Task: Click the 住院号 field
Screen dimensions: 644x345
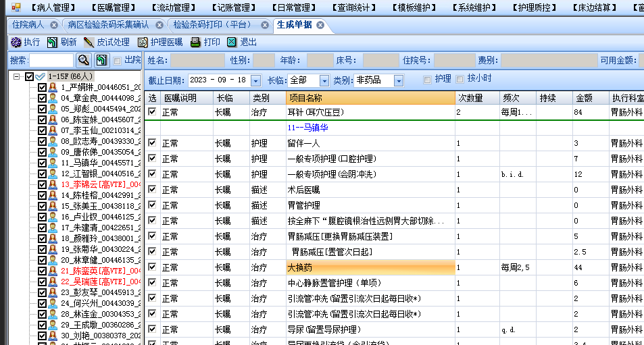Action: coord(454,61)
